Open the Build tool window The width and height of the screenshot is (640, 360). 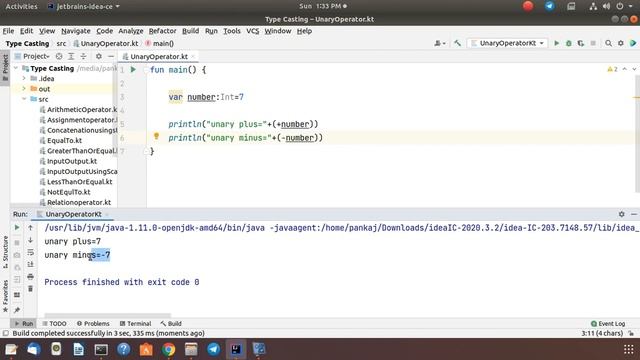click(171, 324)
